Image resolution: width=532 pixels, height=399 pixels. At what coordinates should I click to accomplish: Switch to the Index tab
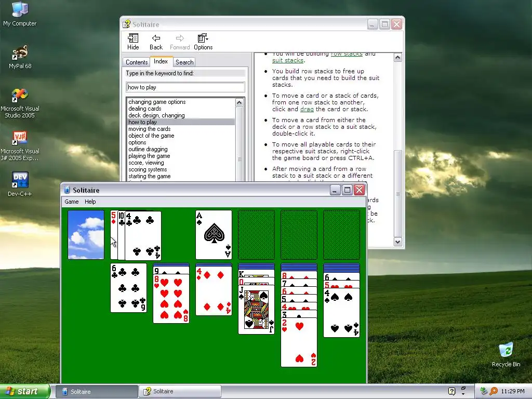click(x=161, y=61)
